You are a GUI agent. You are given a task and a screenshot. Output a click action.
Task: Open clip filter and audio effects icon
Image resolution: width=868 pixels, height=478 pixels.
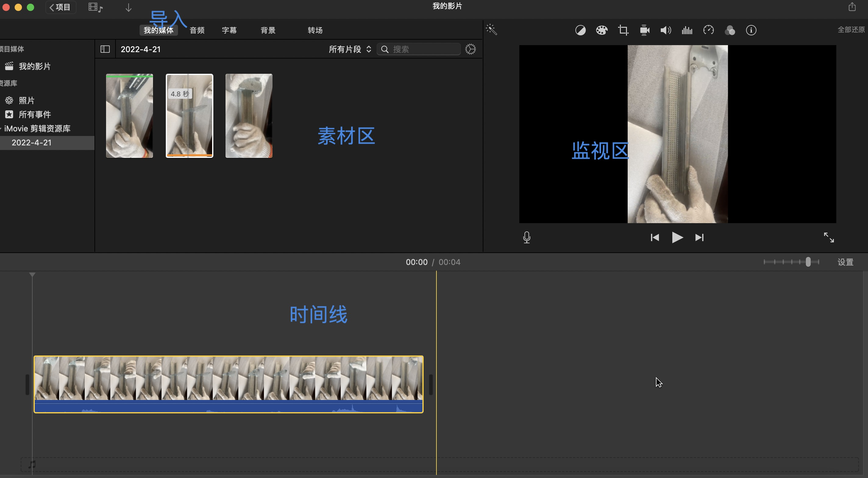pos(730,30)
